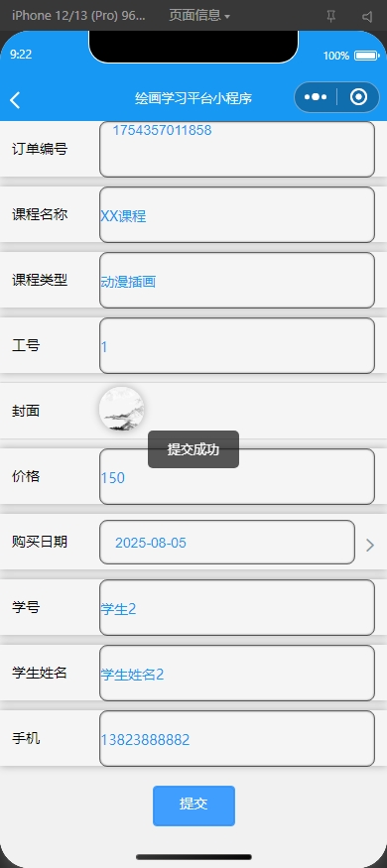Image resolution: width=387 pixels, height=868 pixels.
Task: Focus the 订单编号 order number field
Action: click(237, 150)
